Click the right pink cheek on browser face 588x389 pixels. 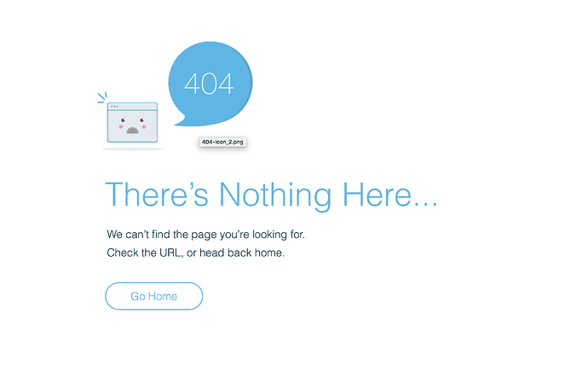point(144,127)
